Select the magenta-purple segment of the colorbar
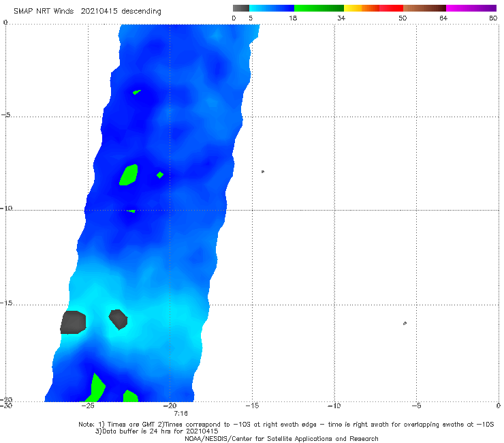Viewport: 504px width, 443px height. (x=471, y=8)
